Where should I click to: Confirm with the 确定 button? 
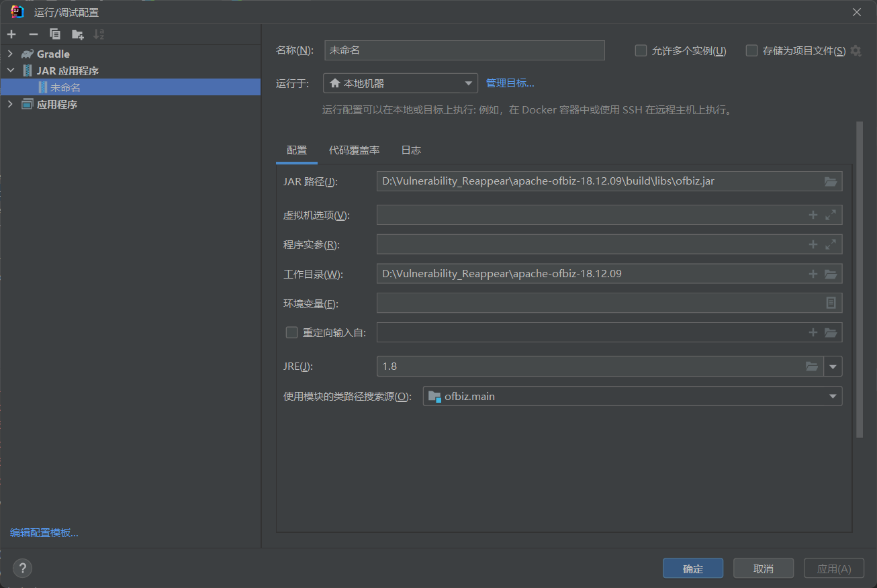pyautogui.click(x=693, y=569)
